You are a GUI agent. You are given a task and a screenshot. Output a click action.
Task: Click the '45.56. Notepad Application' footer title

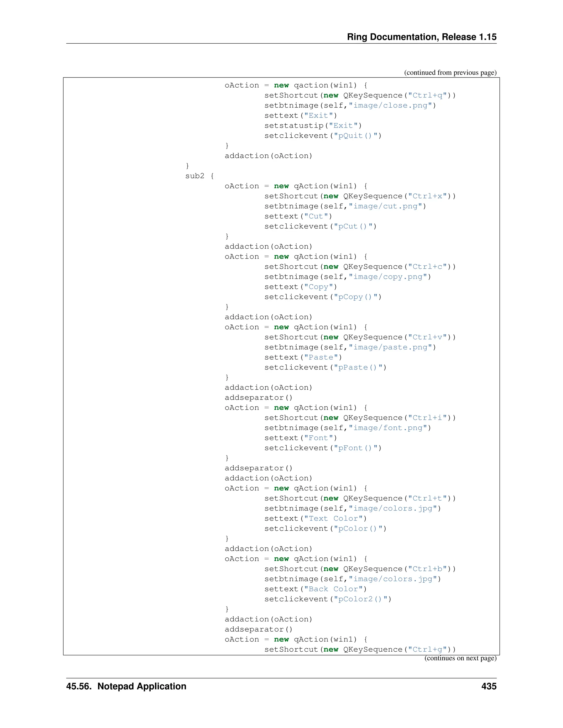[x=126, y=686]
